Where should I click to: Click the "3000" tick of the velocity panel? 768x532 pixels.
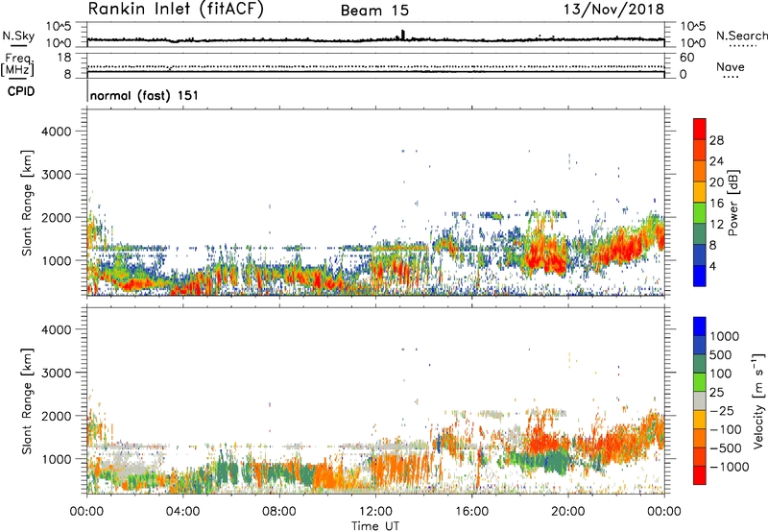click(57, 373)
